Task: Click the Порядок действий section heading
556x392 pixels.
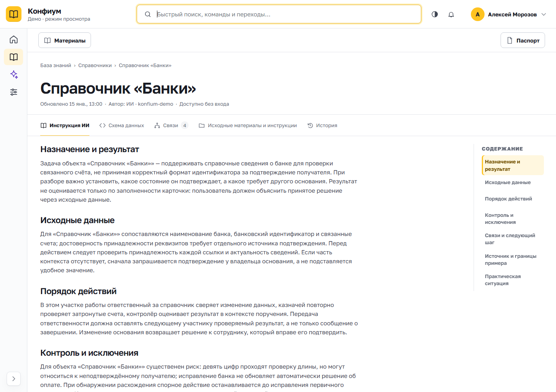Action: (x=78, y=291)
